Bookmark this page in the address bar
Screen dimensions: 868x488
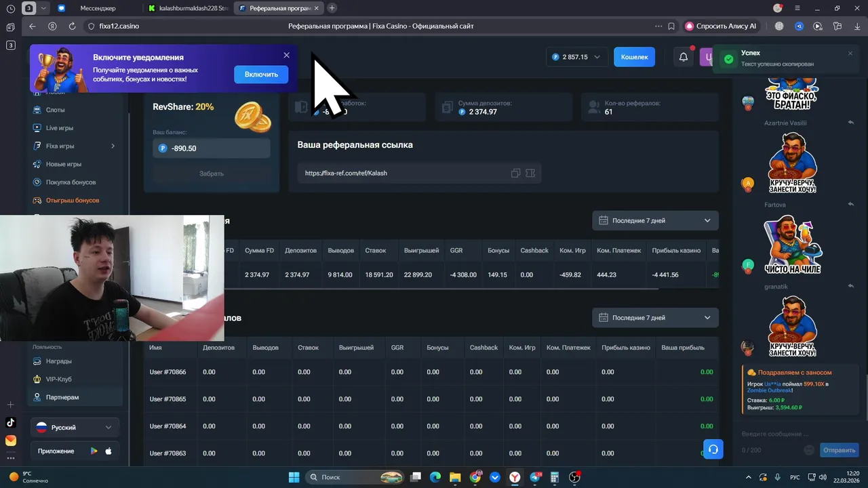tap(671, 26)
